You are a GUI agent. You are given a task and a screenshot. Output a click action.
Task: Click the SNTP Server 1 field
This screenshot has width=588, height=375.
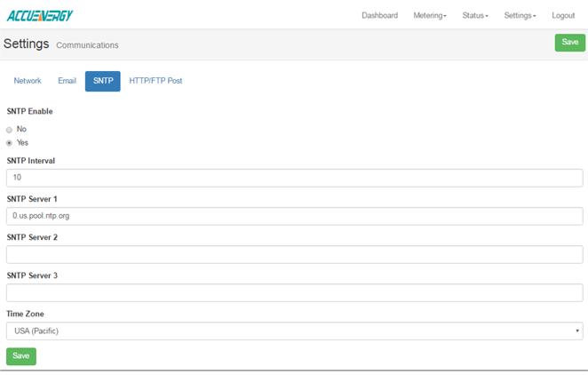(294, 216)
